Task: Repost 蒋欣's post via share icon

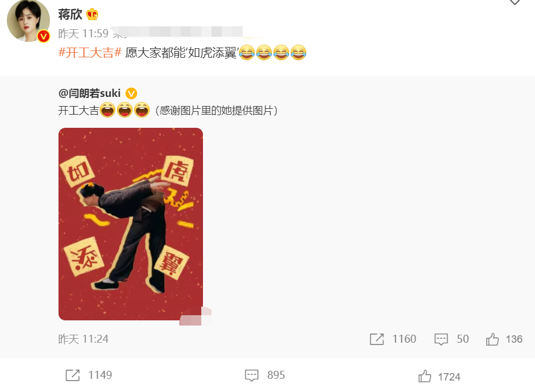Action: (x=73, y=375)
